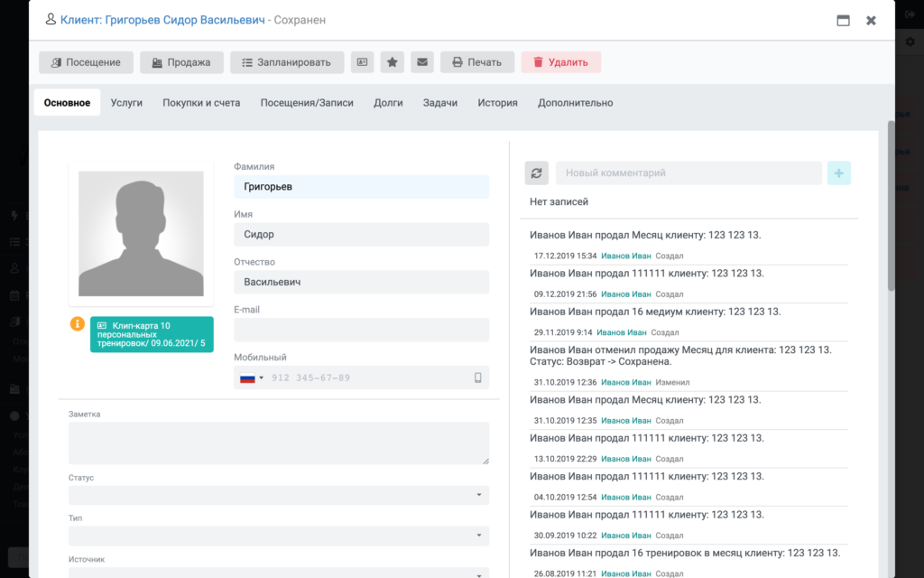Image resolution: width=924 pixels, height=578 pixels.
Task: Print using the Печать button
Action: (x=477, y=62)
